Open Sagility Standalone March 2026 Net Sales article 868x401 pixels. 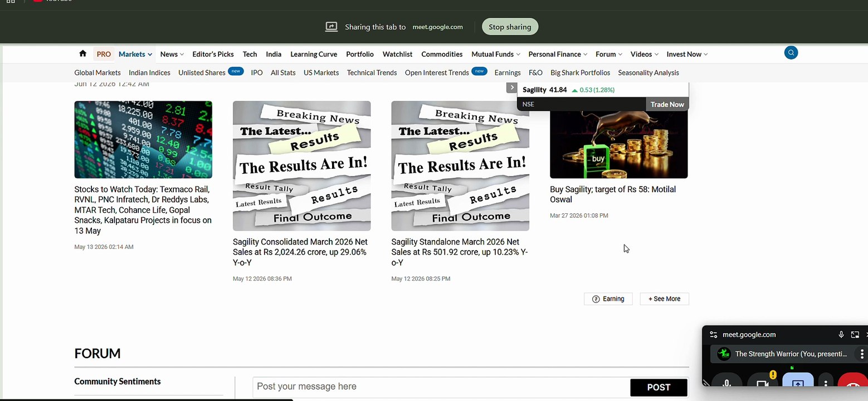(x=460, y=252)
